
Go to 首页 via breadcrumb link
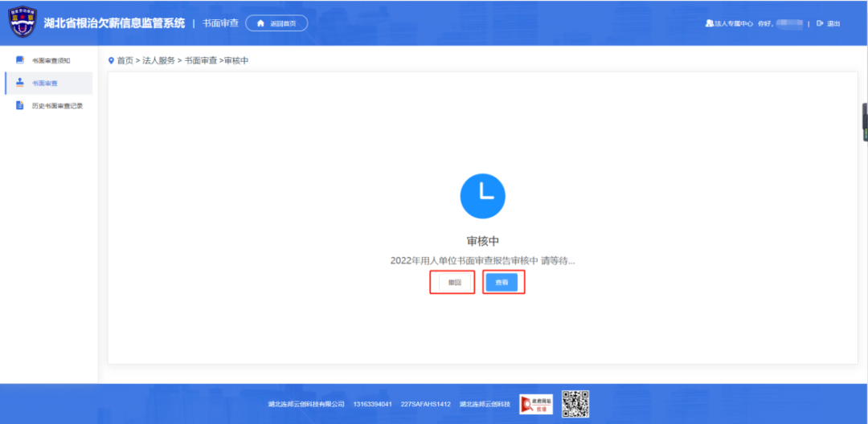[125, 61]
